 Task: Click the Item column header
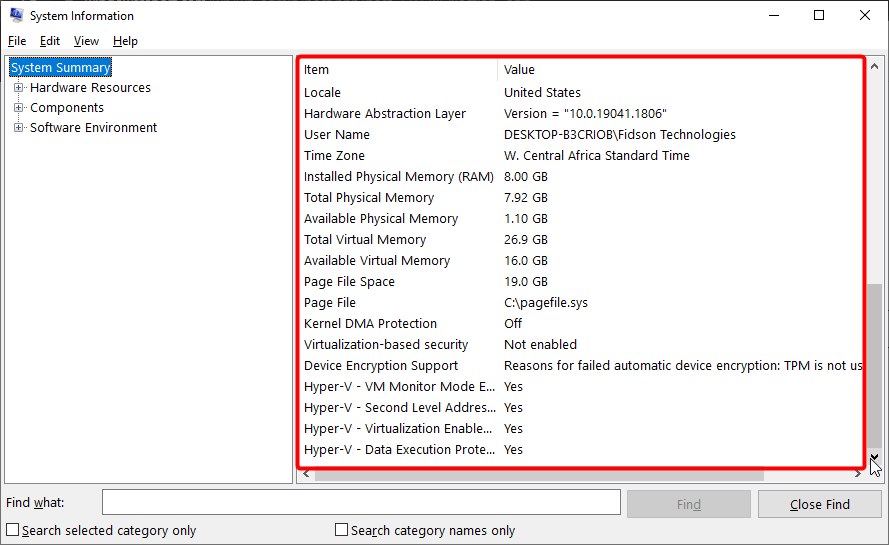tap(398, 70)
